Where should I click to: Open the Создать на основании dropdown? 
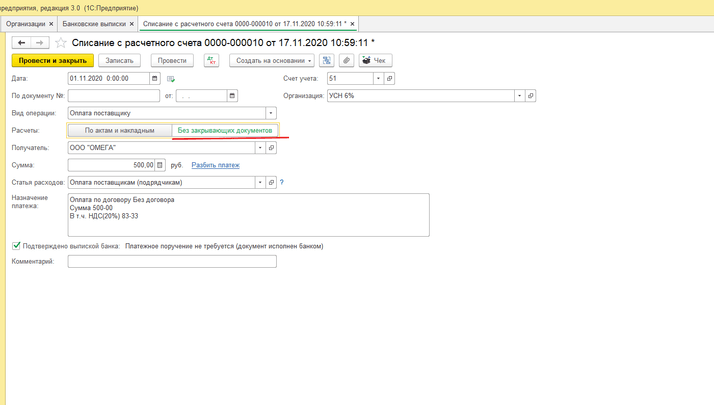273,61
